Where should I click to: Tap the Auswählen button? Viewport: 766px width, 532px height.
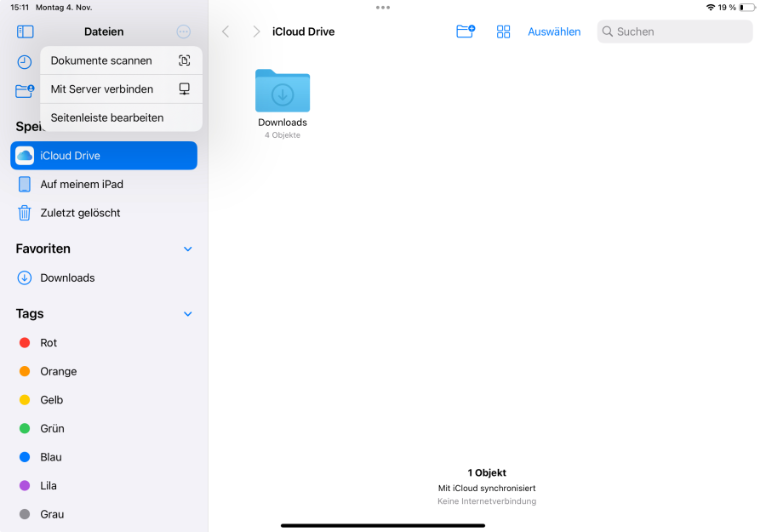(554, 31)
